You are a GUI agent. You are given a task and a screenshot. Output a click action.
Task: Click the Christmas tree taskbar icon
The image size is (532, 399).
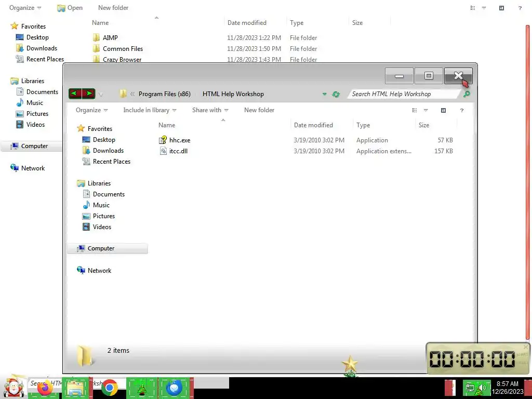[x=142, y=388]
